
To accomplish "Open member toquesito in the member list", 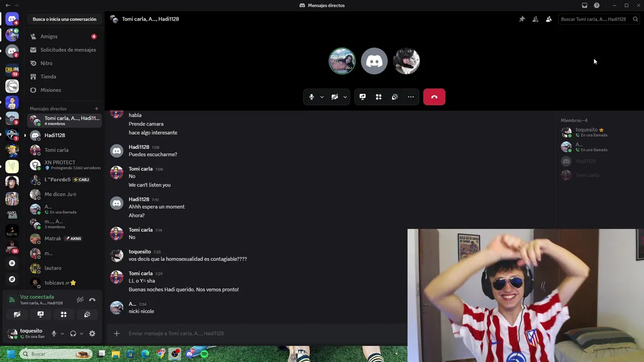I will (599, 132).
